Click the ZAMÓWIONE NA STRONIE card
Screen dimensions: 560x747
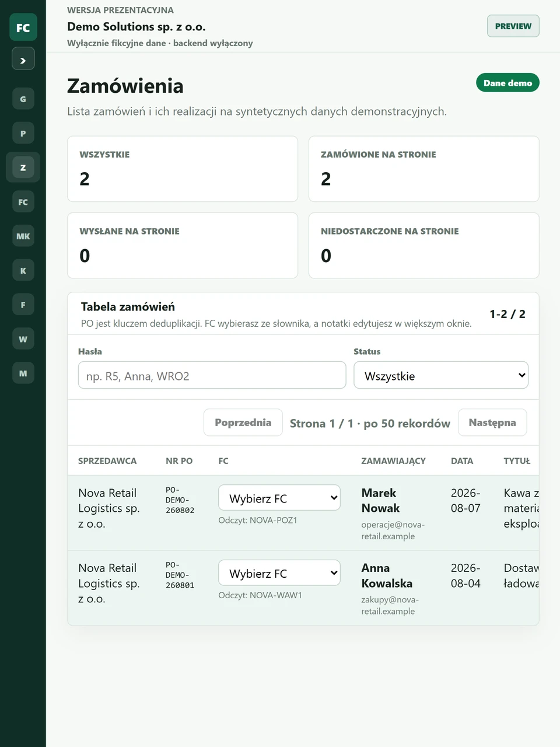[423, 169]
